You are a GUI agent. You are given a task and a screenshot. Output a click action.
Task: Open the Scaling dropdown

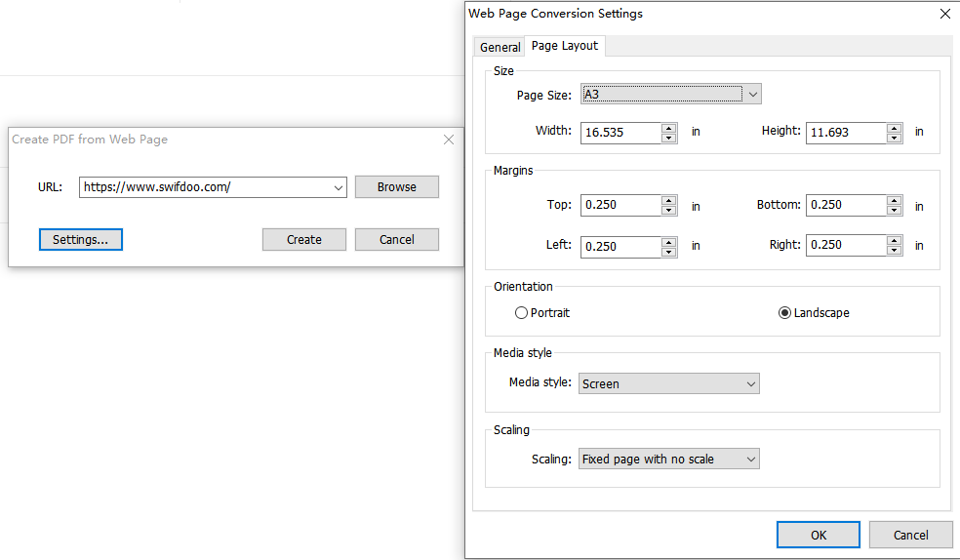(x=669, y=459)
